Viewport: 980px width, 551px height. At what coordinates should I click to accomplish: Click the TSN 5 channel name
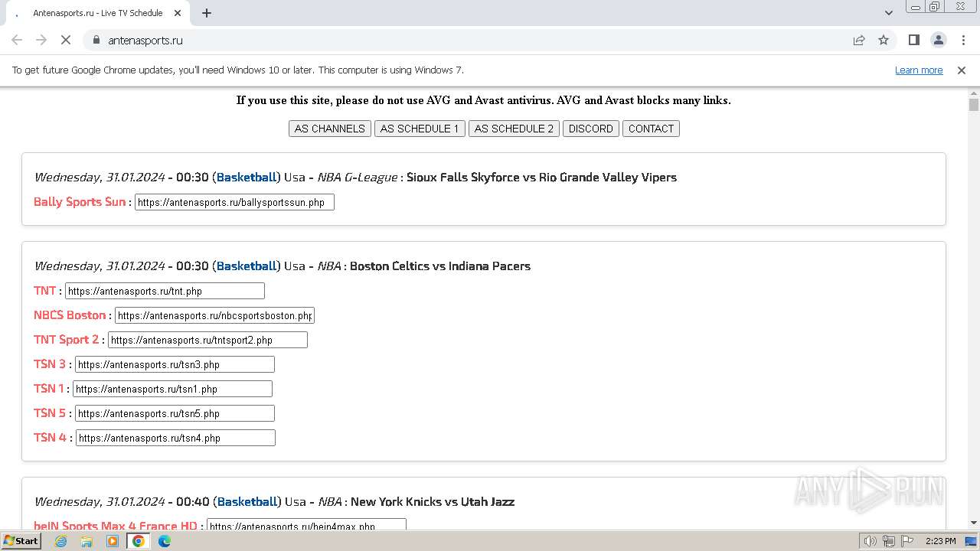pos(50,413)
